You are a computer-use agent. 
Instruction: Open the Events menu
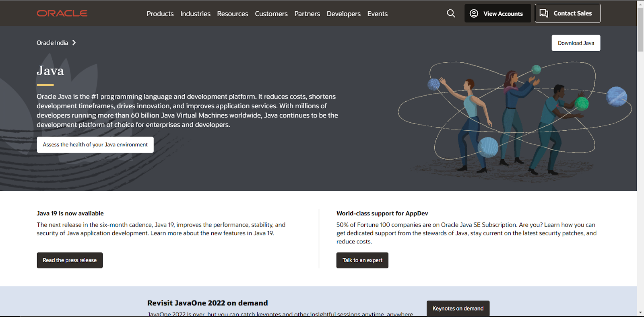tap(378, 14)
